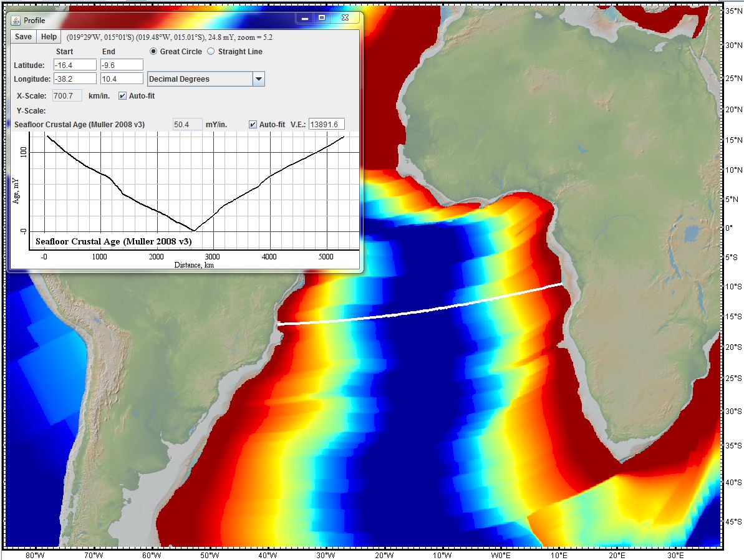Click the 'Age, mY' axis label
The height and width of the screenshot is (560, 744).
tap(16, 191)
